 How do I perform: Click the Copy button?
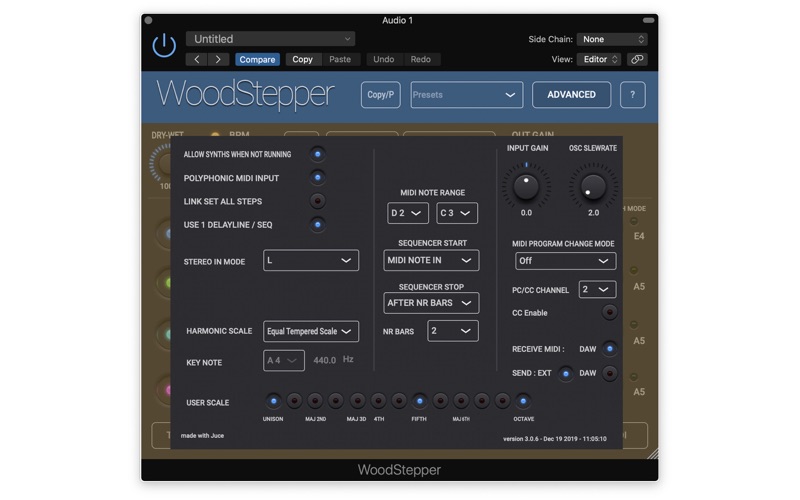(x=302, y=59)
